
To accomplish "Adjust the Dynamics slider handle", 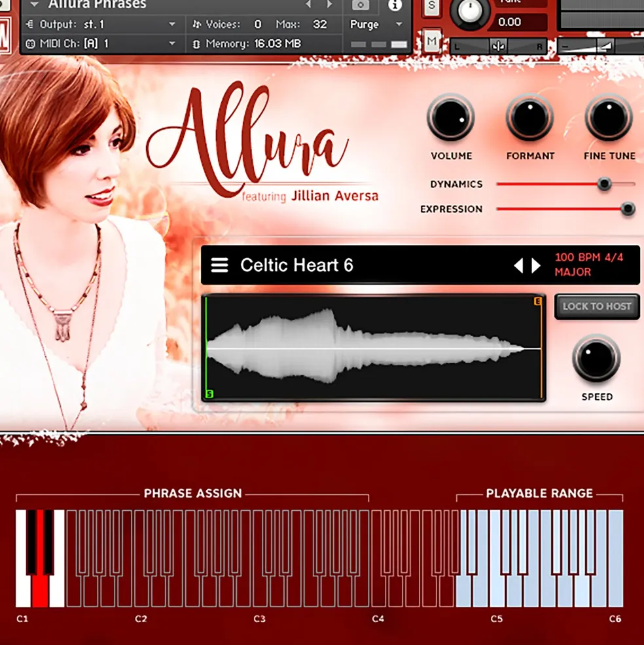I will [x=604, y=184].
